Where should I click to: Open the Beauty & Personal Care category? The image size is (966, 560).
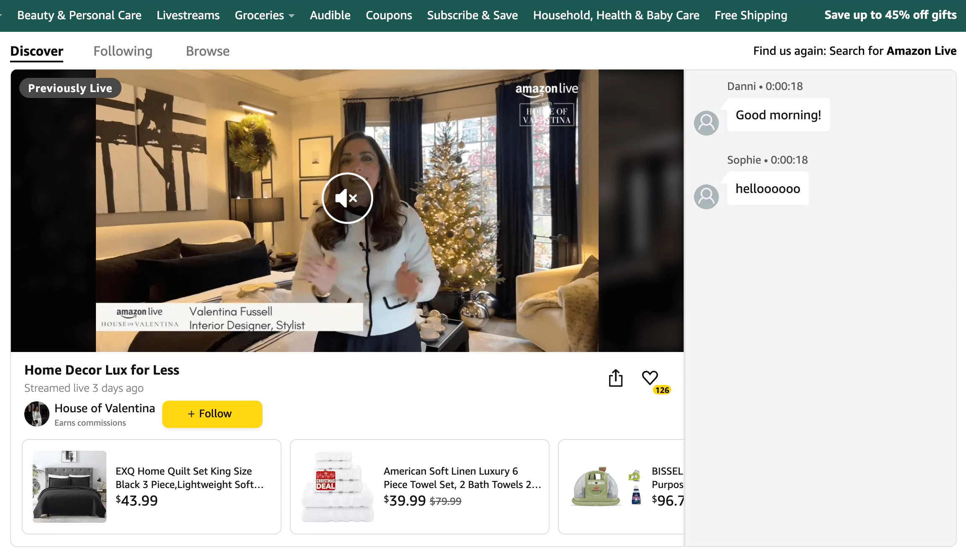(80, 15)
